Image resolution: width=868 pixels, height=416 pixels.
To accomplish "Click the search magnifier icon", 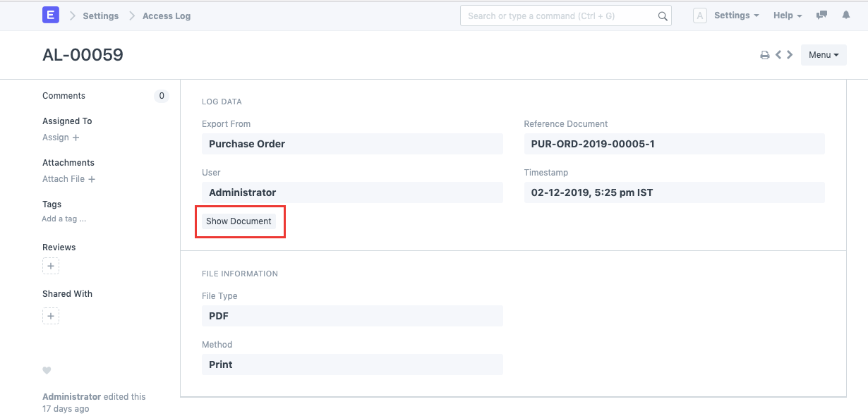I will [x=662, y=15].
